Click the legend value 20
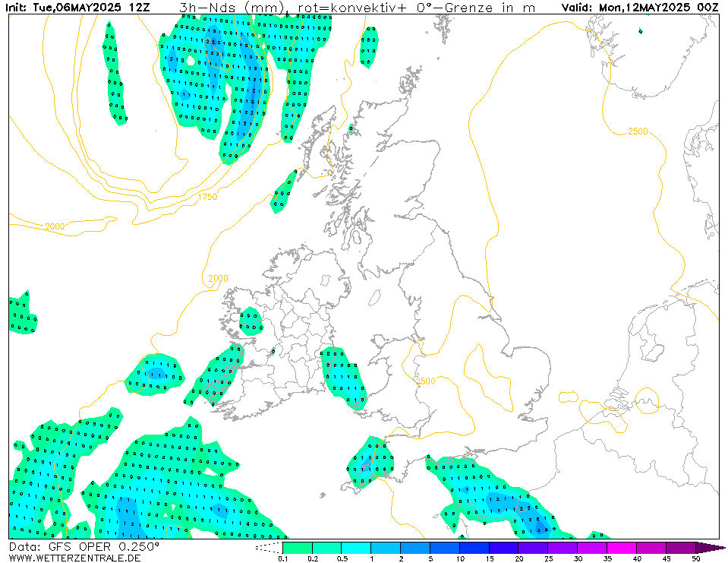728x563 pixels. pos(518,558)
